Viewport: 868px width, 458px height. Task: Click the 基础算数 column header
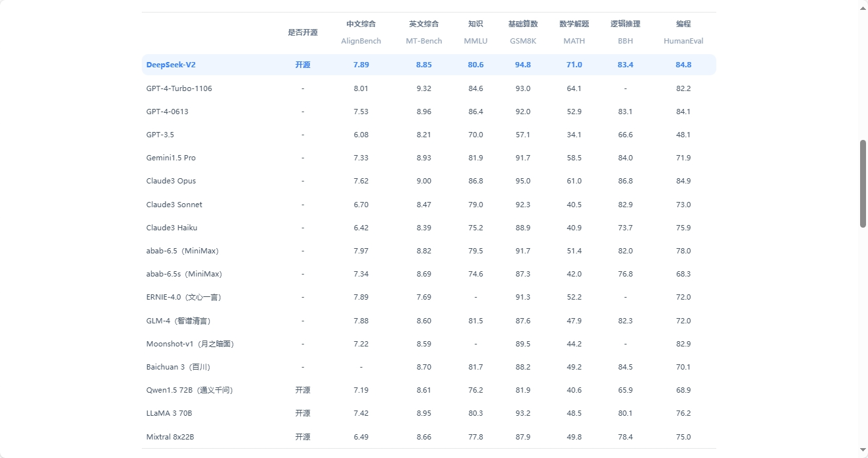coord(523,24)
